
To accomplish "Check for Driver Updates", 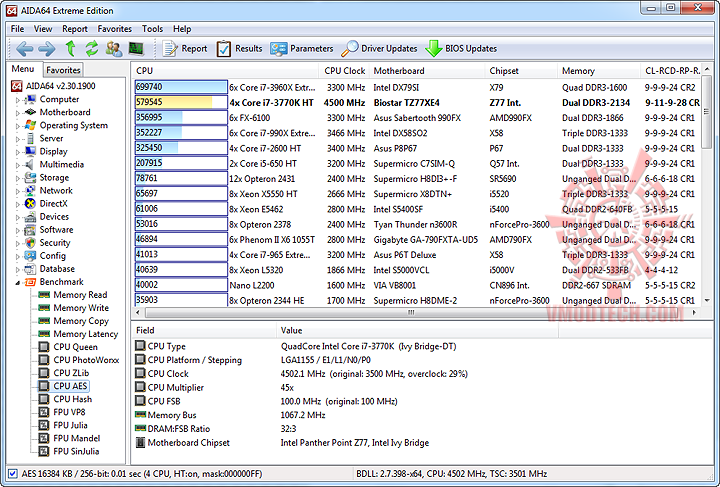I will tap(379, 48).
